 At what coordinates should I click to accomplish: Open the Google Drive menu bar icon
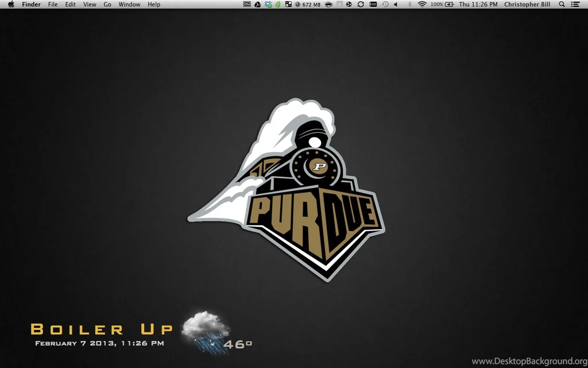[x=258, y=4]
